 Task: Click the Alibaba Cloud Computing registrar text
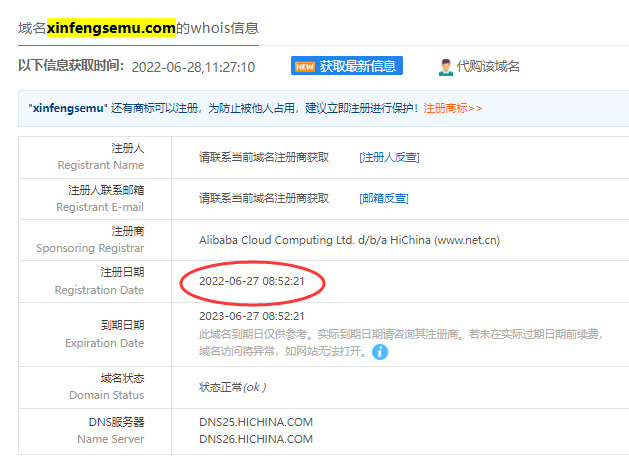coord(349,240)
